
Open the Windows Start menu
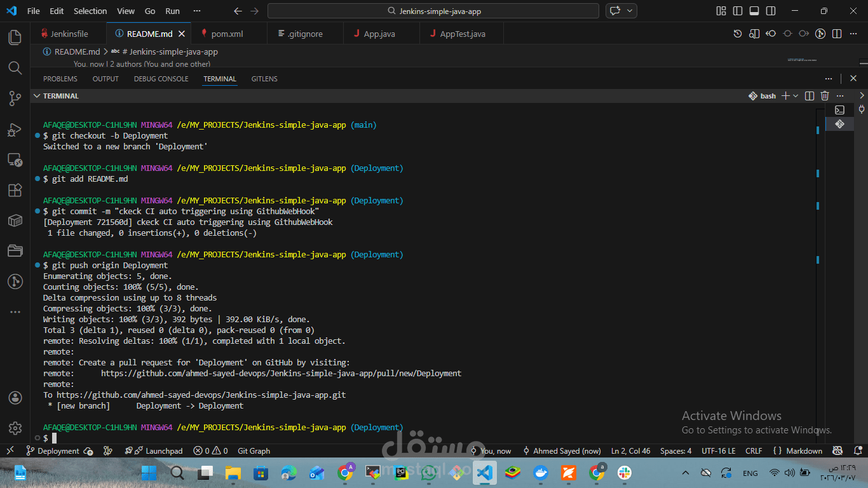click(x=149, y=473)
